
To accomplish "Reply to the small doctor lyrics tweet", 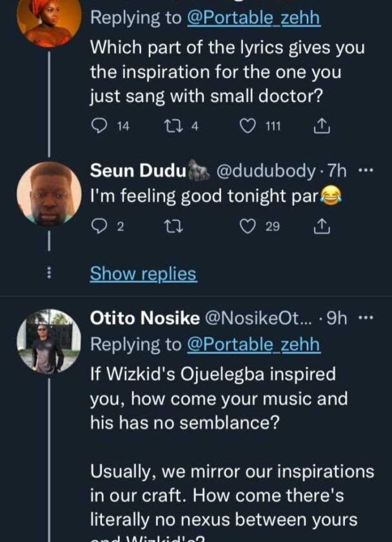I will point(99,126).
